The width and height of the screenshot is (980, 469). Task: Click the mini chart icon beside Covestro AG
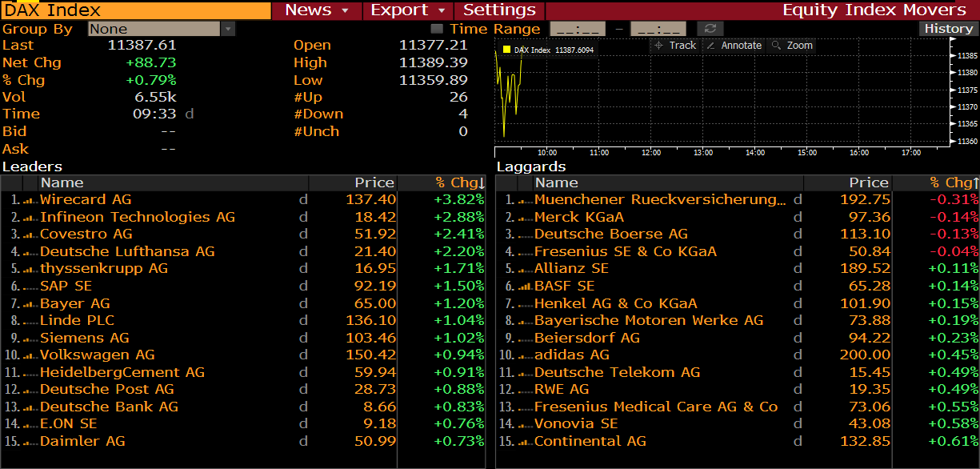tap(31, 234)
